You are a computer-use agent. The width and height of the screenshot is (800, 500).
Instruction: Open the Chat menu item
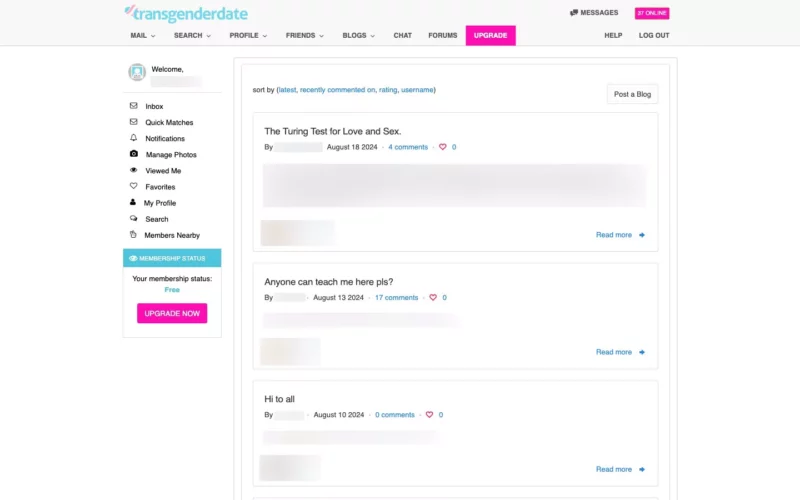403,35
